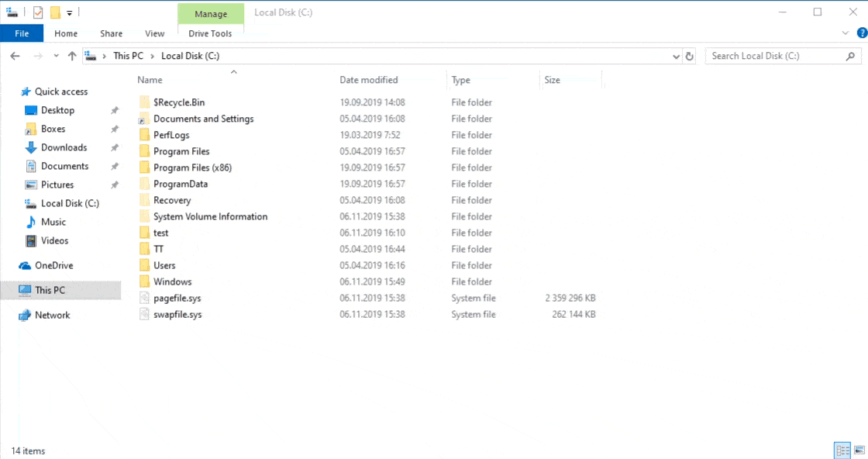Viewport: 868px width, 459px height.
Task: Open the Windows folder
Action: click(x=172, y=281)
